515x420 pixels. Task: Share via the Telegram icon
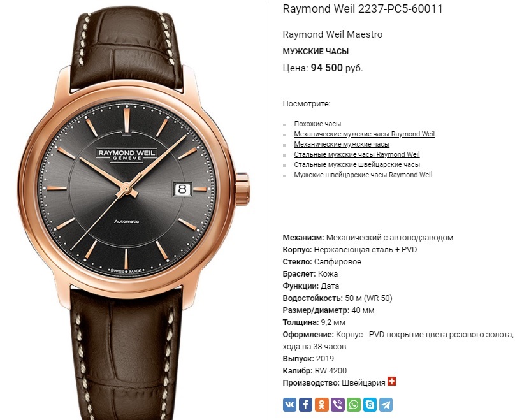386,405
